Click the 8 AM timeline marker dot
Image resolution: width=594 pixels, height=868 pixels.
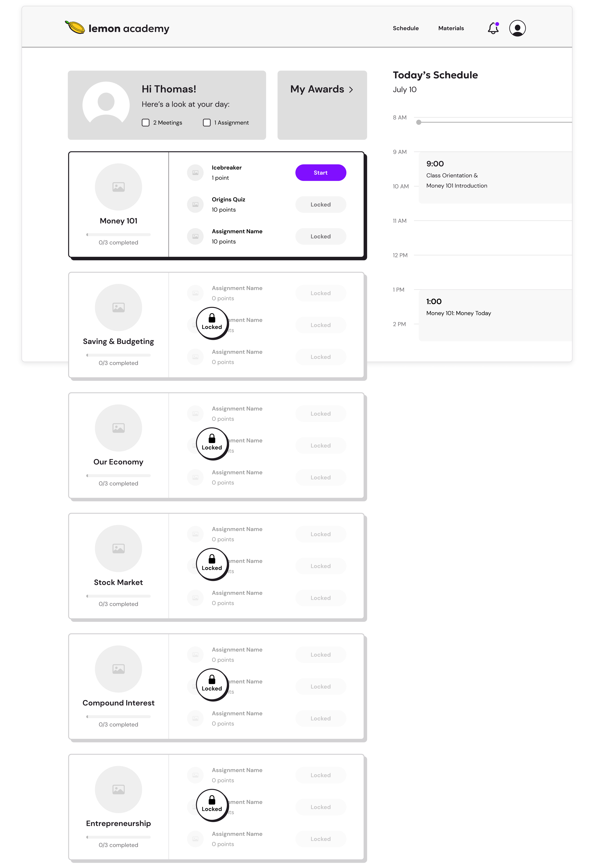click(419, 122)
